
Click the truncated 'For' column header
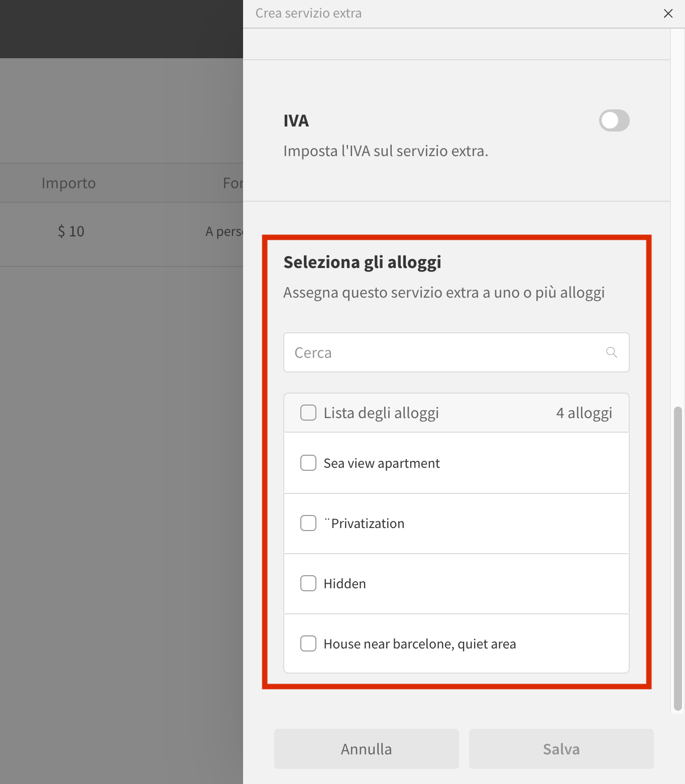point(233,183)
